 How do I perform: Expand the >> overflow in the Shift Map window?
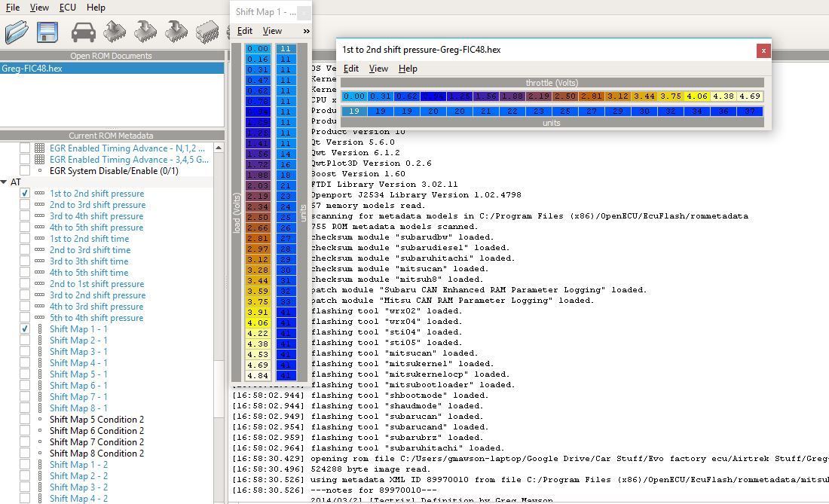pyautogui.click(x=306, y=31)
